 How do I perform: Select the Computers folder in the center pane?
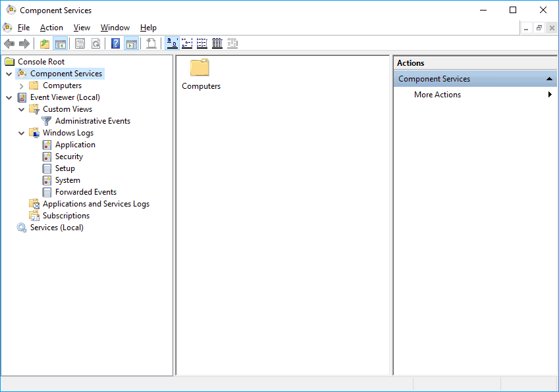tap(201, 75)
